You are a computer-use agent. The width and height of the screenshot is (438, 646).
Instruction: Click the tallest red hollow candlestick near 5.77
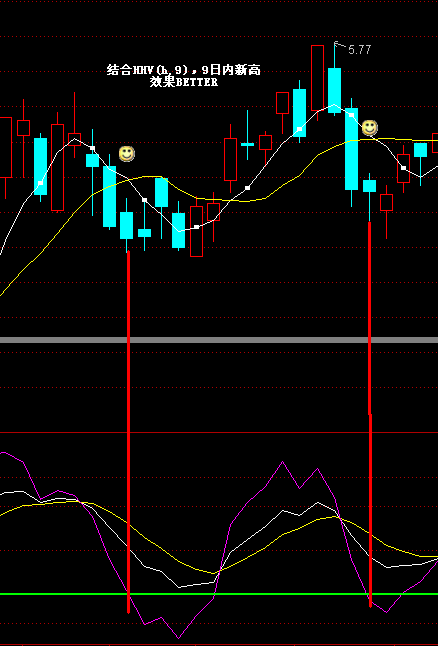317,78
